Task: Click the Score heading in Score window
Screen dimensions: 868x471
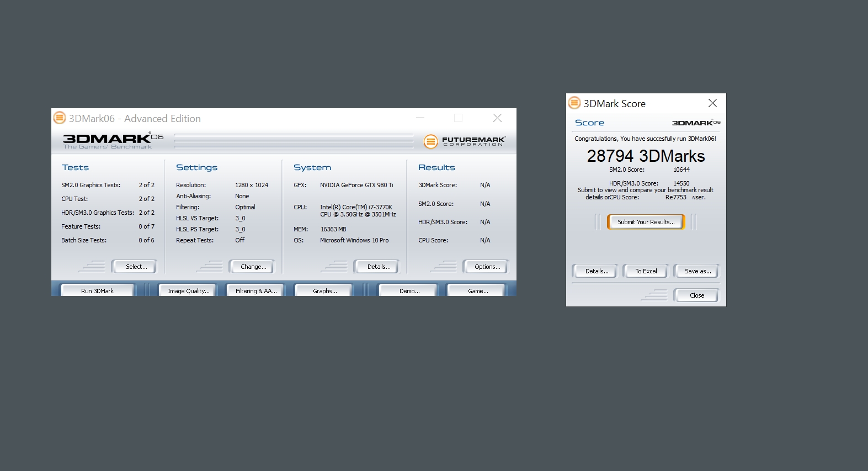Action: pyautogui.click(x=589, y=123)
